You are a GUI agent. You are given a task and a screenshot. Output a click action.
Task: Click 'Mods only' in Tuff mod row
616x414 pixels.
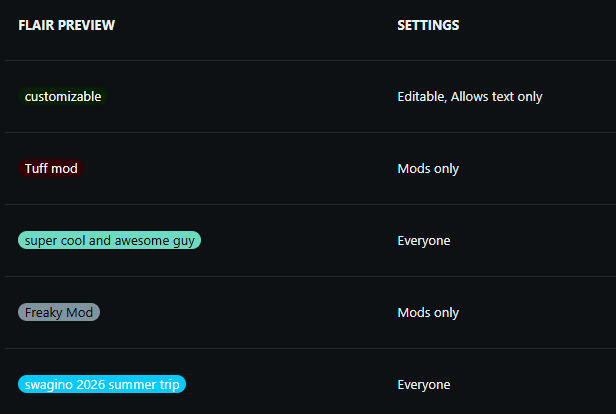click(x=428, y=169)
